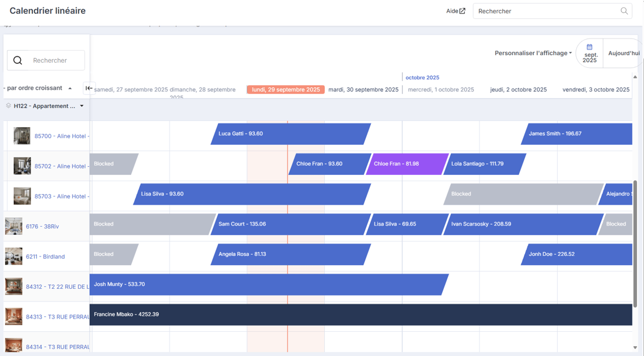Open listing 6176 - 38Riv

pos(43,226)
